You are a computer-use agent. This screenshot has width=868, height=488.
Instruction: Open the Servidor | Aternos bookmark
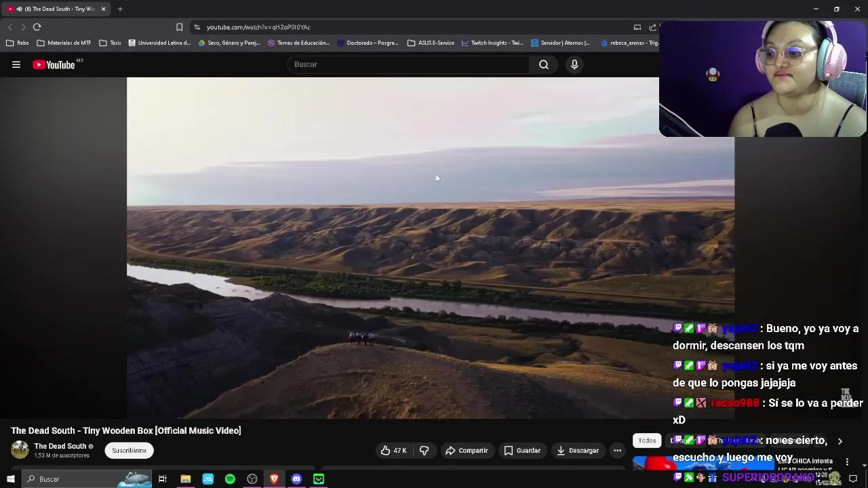coord(560,43)
